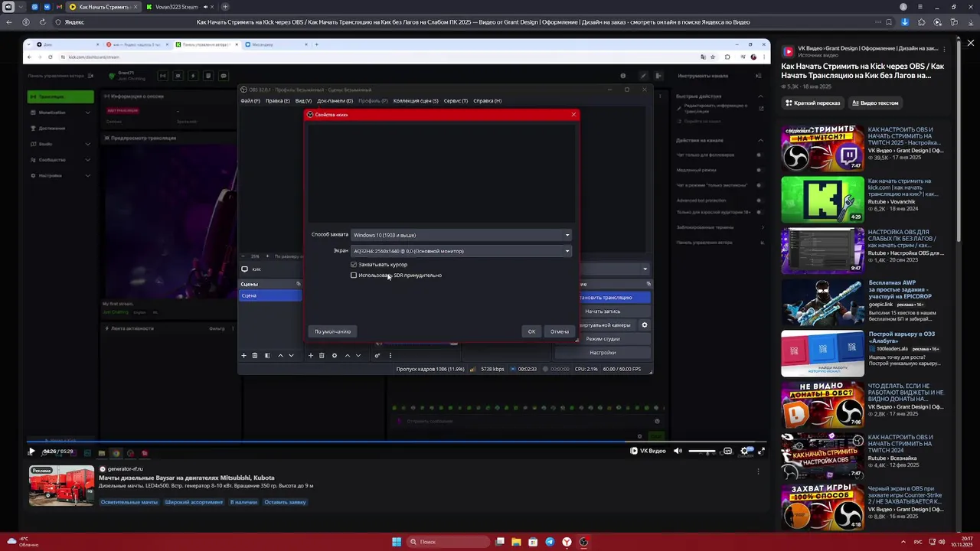Add a source with the sources plus icon
The width and height of the screenshot is (980, 551).
click(311, 355)
